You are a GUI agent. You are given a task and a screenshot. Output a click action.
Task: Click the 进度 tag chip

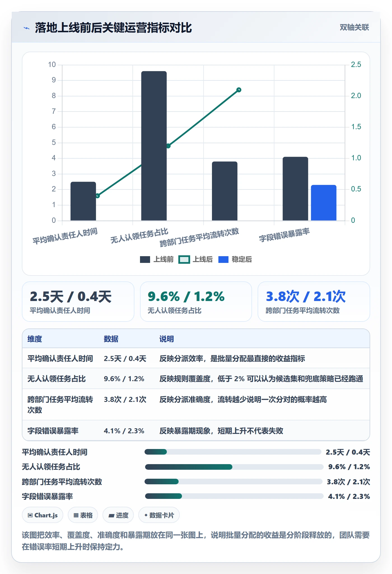(x=118, y=515)
